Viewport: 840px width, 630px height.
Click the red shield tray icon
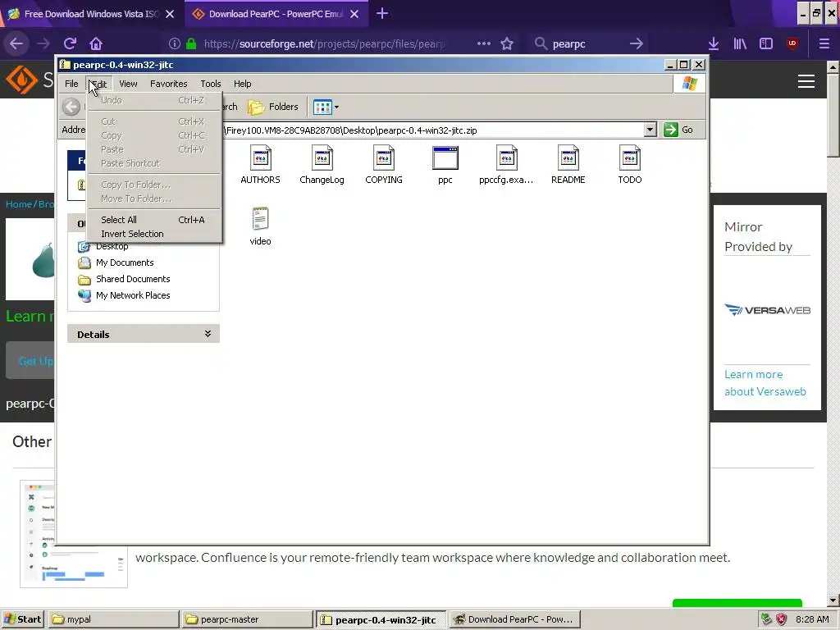pos(782,619)
